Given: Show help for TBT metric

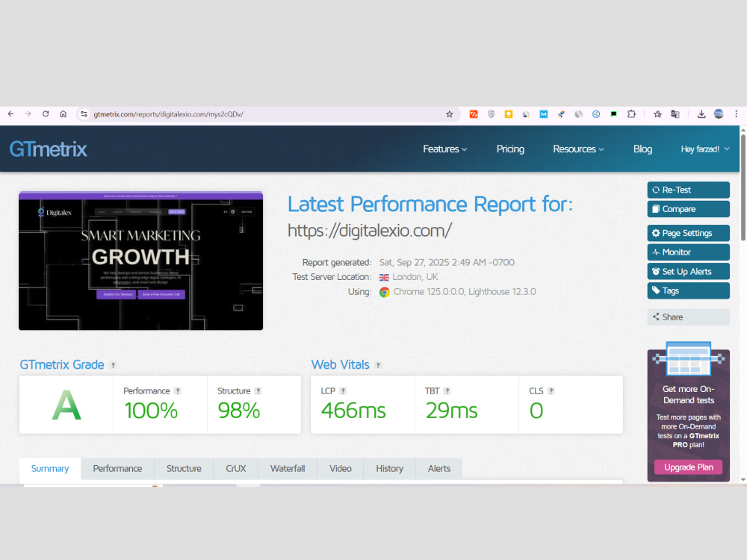Looking at the screenshot, I should (x=447, y=391).
